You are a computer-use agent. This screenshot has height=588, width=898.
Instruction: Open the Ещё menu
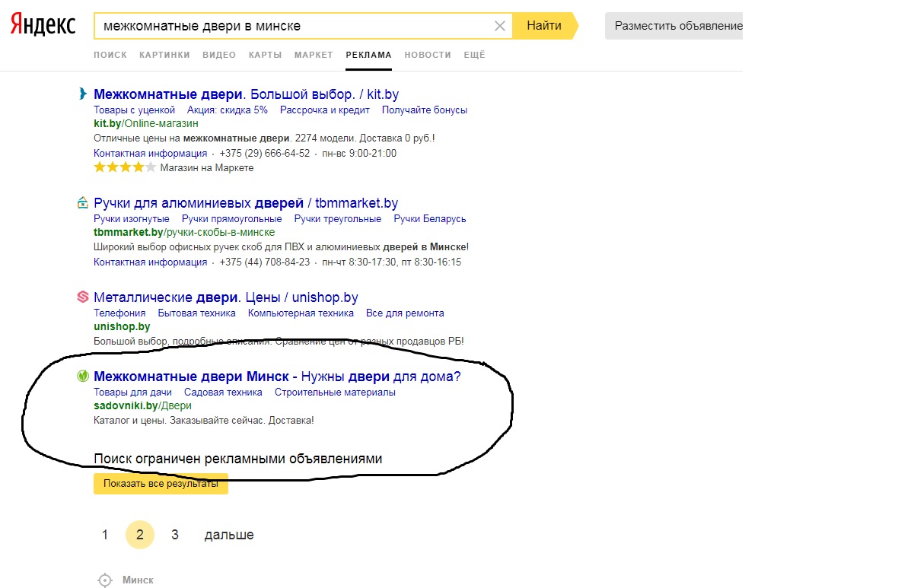pyautogui.click(x=474, y=55)
